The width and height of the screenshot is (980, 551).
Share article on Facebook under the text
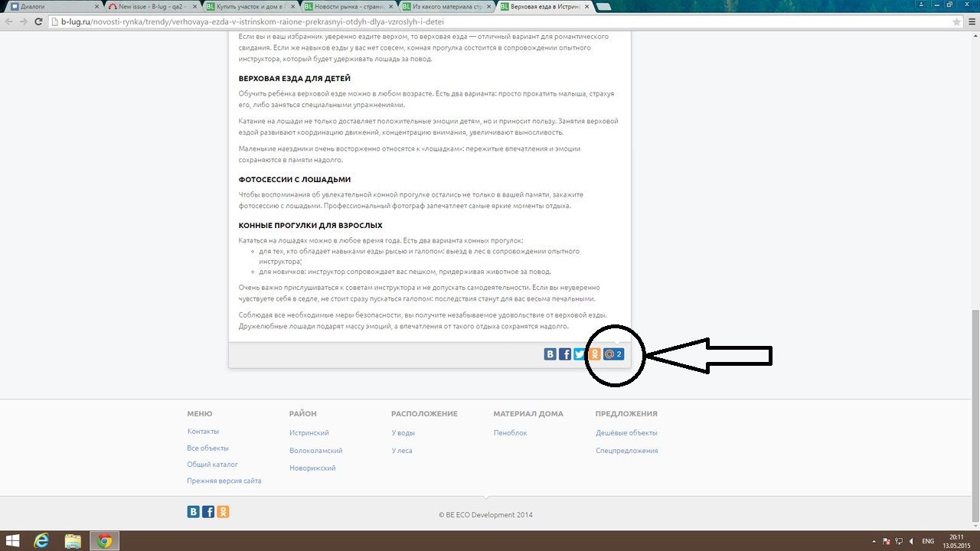[565, 354]
